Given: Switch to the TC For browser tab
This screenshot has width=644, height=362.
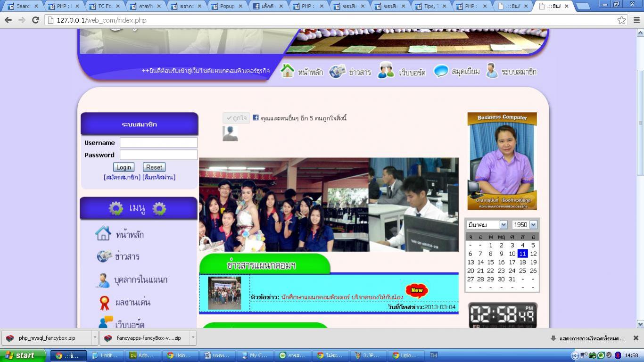Looking at the screenshot, I should (x=105, y=6).
